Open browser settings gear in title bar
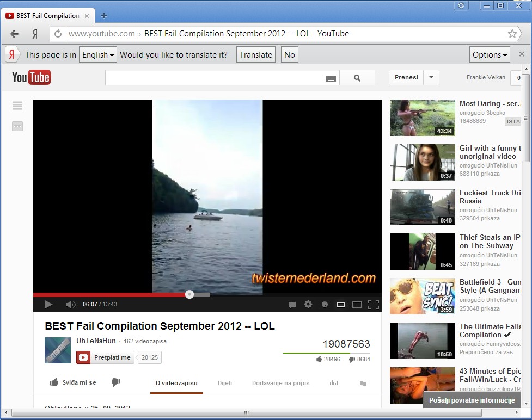532x420 pixels. 461,5
